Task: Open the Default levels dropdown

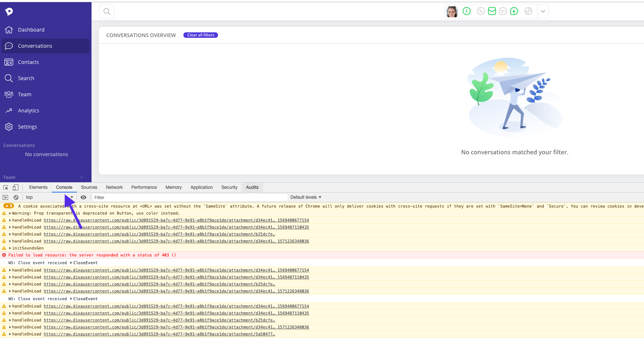Action: 306,198
